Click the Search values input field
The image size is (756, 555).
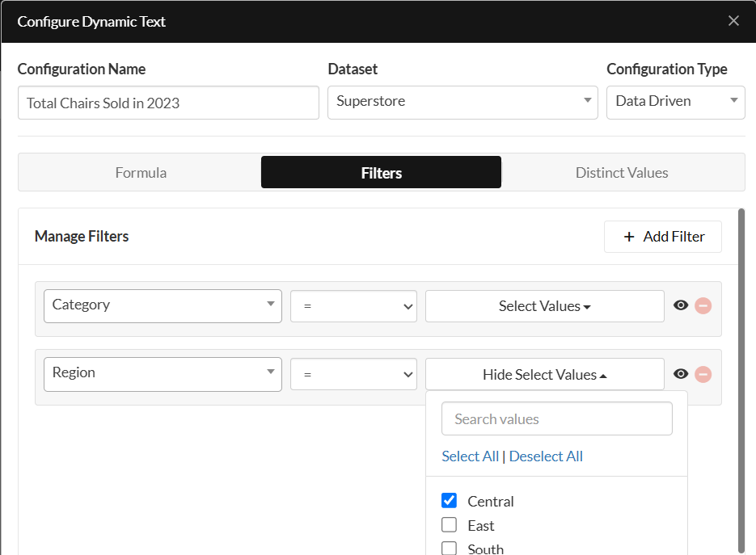pyautogui.click(x=556, y=418)
